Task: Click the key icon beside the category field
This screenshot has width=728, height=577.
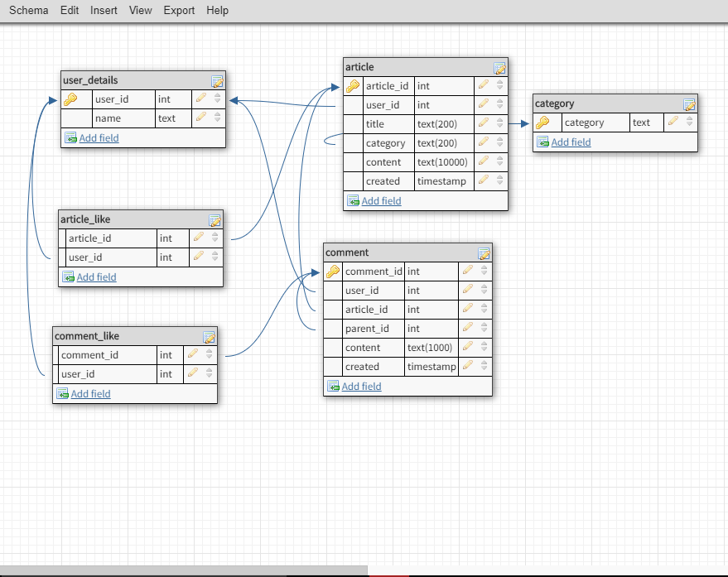Action: tap(543, 122)
